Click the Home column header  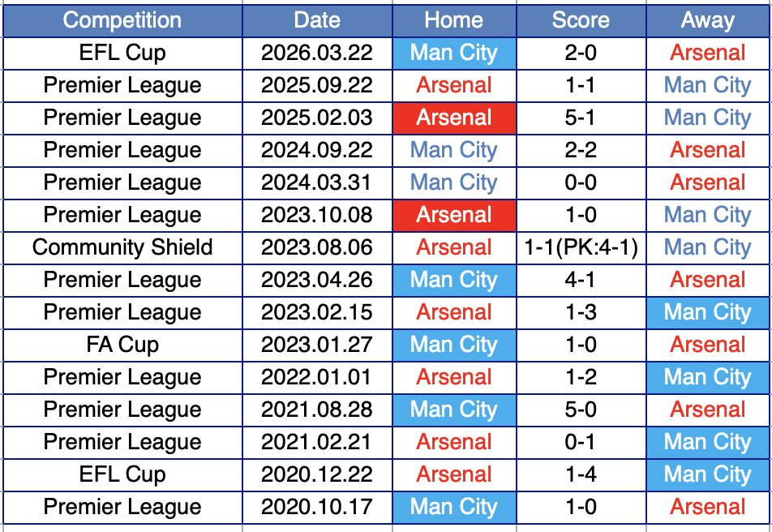click(453, 20)
